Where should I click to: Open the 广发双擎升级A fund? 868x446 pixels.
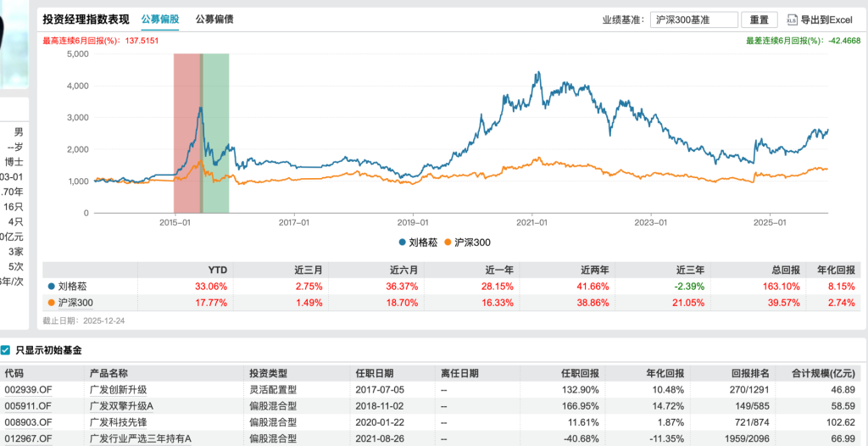[121, 405]
